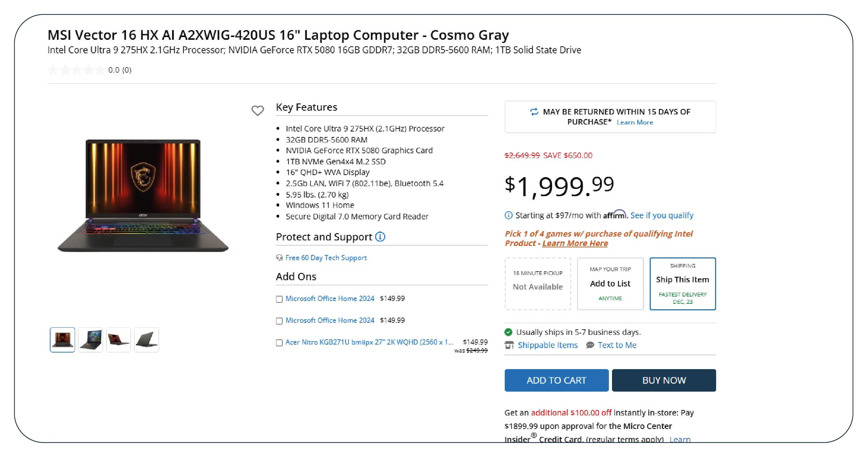The width and height of the screenshot is (868, 457).
Task: Click the BUY NOW button
Action: [664, 380]
